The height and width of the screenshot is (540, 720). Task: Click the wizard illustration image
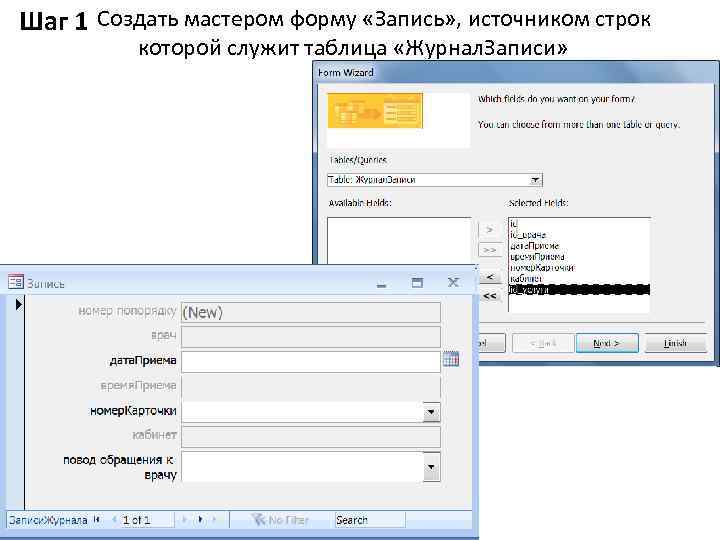click(x=375, y=111)
